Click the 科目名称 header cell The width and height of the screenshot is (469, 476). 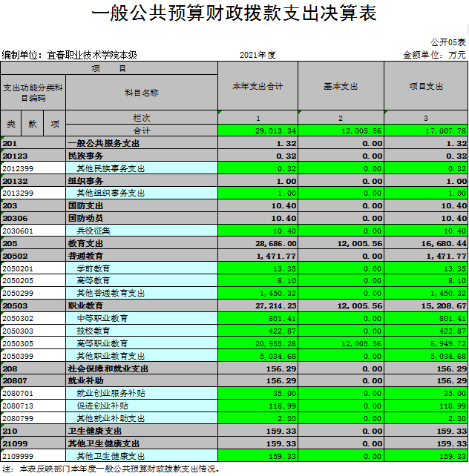point(141,93)
